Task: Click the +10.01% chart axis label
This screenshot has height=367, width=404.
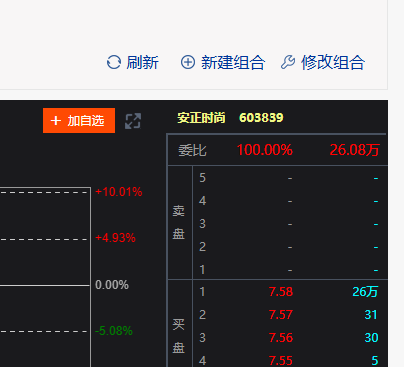Action: [x=119, y=192]
